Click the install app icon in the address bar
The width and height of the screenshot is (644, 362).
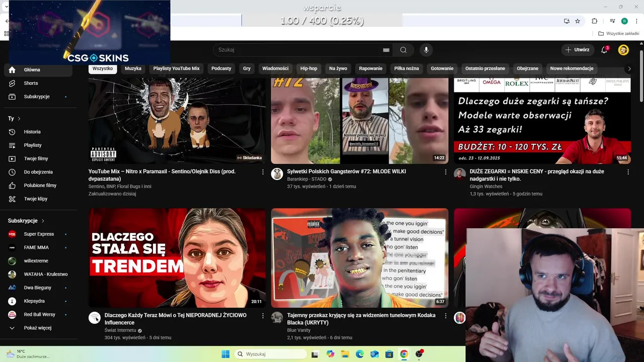[x=567, y=21]
